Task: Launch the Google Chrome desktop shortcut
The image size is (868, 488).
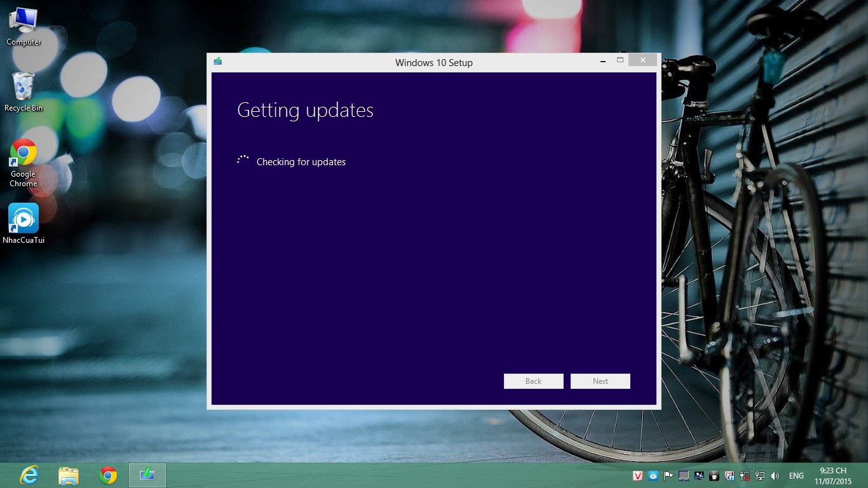Action: [24, 163]
